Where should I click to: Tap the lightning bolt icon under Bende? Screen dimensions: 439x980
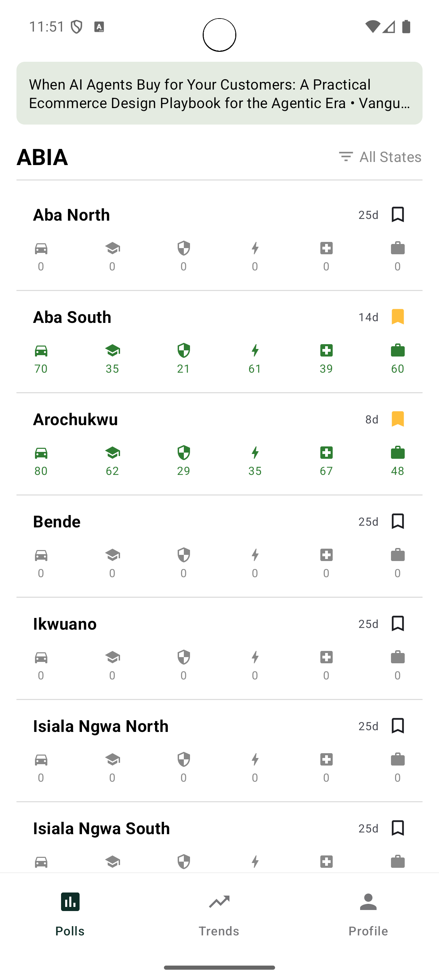pos(255,556)
